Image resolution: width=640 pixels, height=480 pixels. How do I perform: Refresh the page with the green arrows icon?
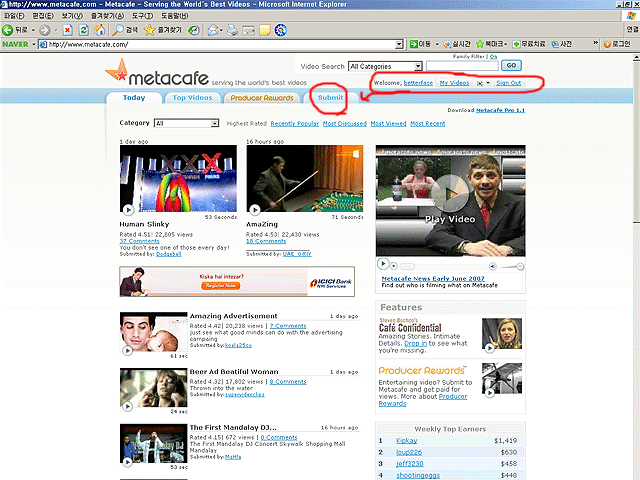[x=84, y=30]
